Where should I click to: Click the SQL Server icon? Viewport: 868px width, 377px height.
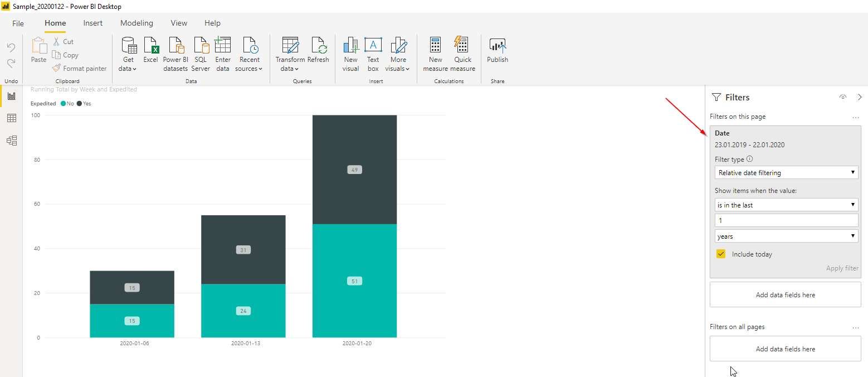click(201, 46)
